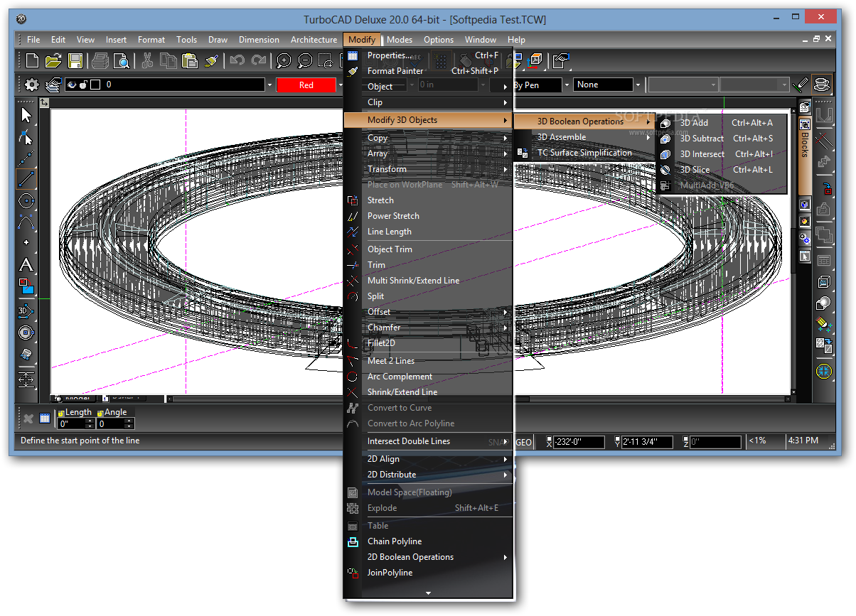
Task: Open the Architecture menu
Action: pos(314,40)
